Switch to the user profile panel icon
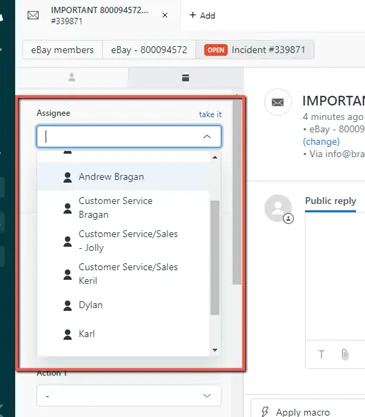 [x=72, y=78]
